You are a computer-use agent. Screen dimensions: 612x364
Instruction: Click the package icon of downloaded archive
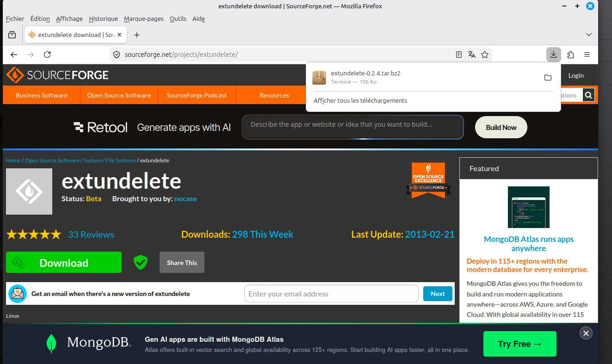point(319,77)
